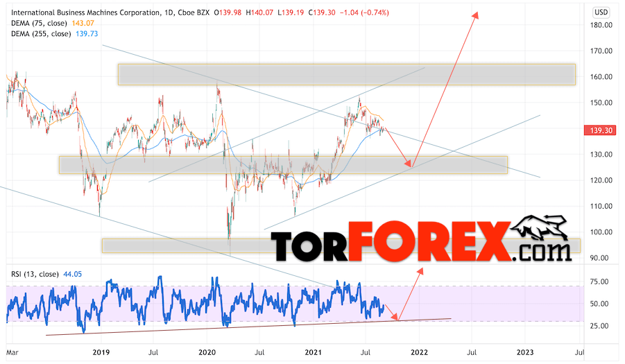Click the 170.00 price axis label
The width and height of the screenshot is (625, 364).
point(601,51)
